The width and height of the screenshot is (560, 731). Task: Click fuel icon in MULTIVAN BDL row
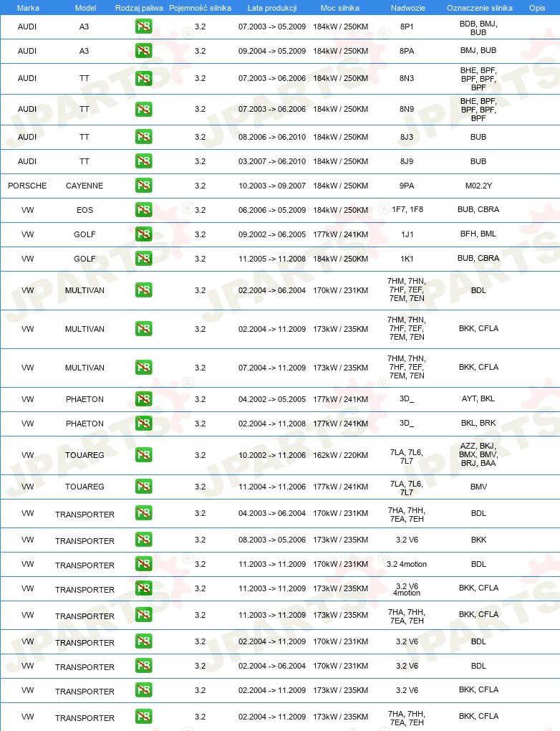[x=143, y=290]
